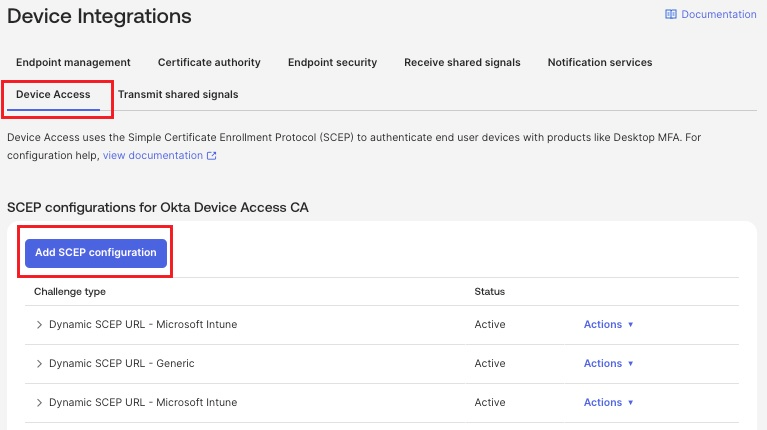Click the external link icon after view documentation
767x430 pixels.
(211, 156)
